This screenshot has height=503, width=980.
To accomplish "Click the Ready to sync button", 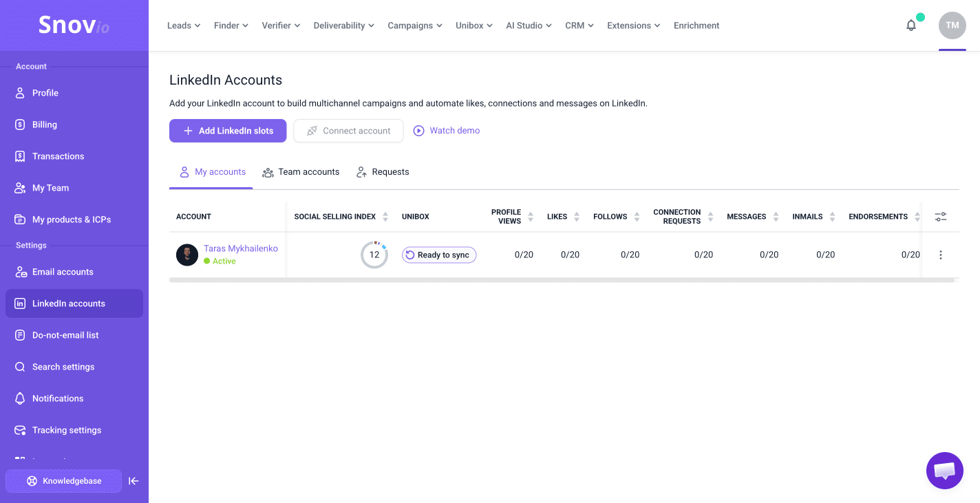I will click(439, 255).
